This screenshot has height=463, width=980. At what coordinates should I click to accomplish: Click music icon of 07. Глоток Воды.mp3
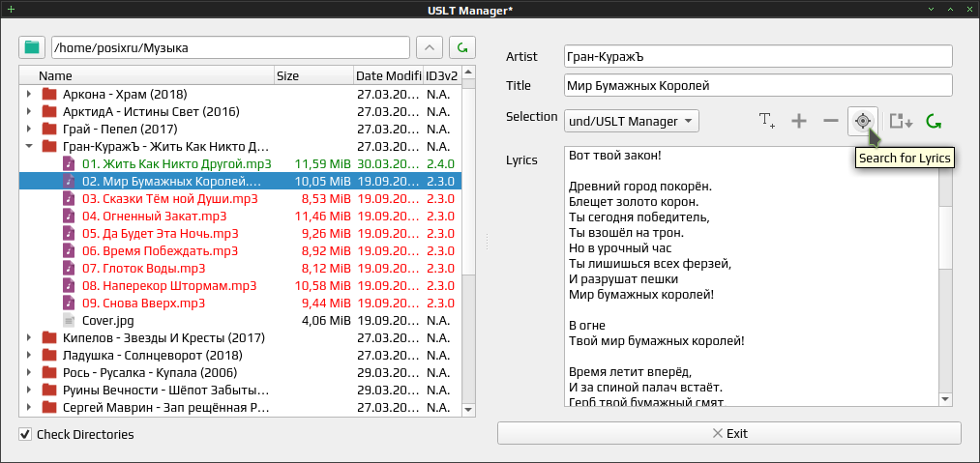69,269
